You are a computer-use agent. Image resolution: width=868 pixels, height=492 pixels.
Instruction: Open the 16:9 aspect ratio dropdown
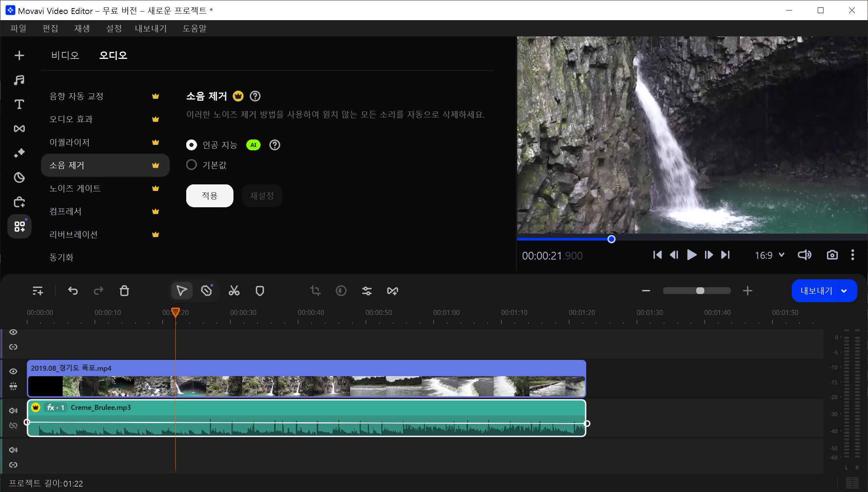(770, 255)
